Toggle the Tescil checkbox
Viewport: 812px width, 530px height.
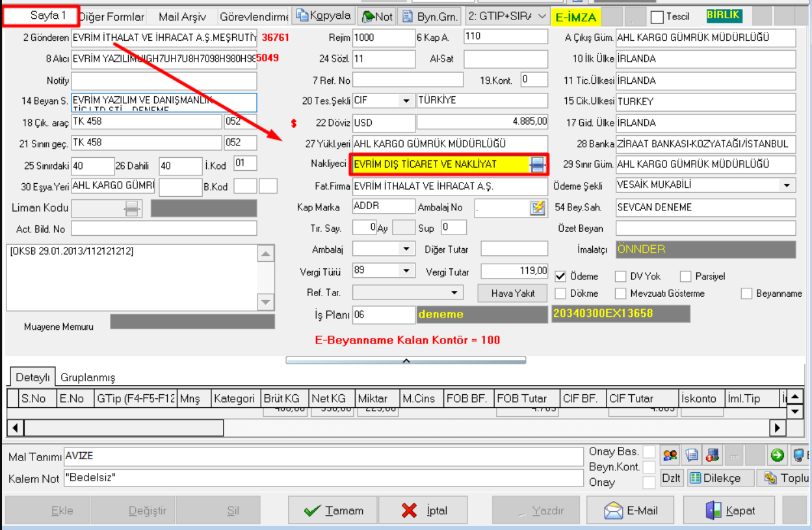[x=657, y=17]
